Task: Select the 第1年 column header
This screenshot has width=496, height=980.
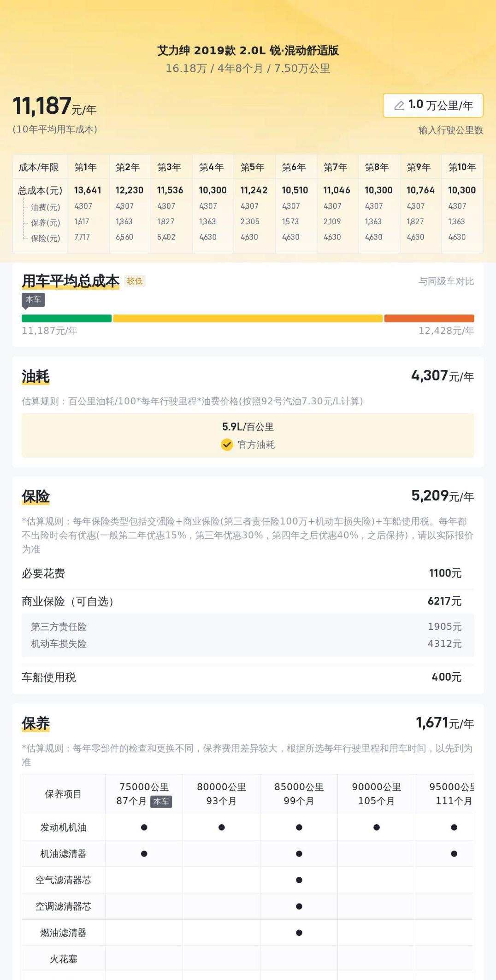Action: (x=86, y=167)
